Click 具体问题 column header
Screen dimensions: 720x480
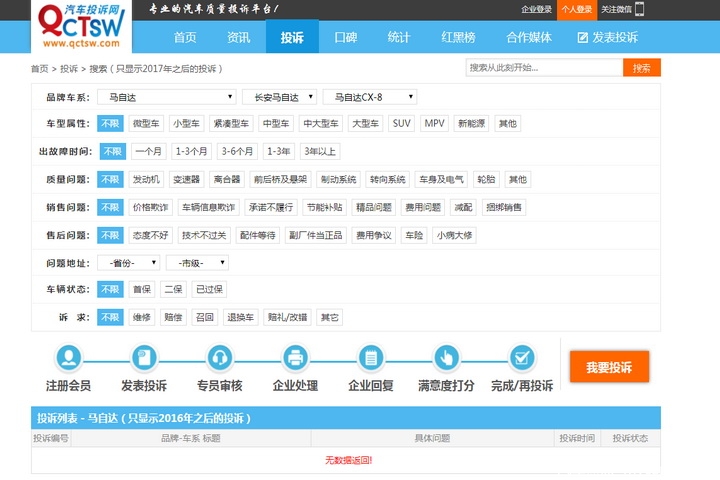pos(433,439)
